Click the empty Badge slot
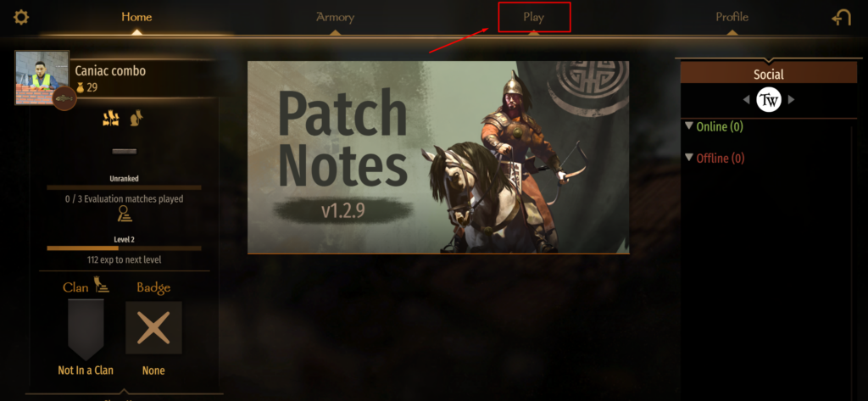This screenshot has height=401, width=868. (154, 328)
